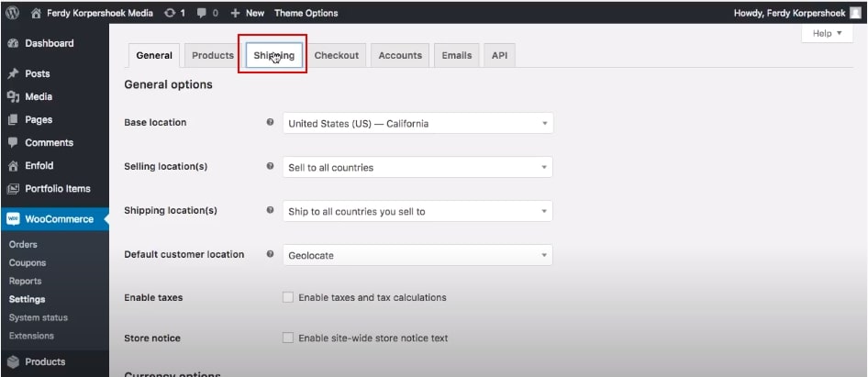Click the General options heading
The image size is (868, 377).
[x=168, y=84]
